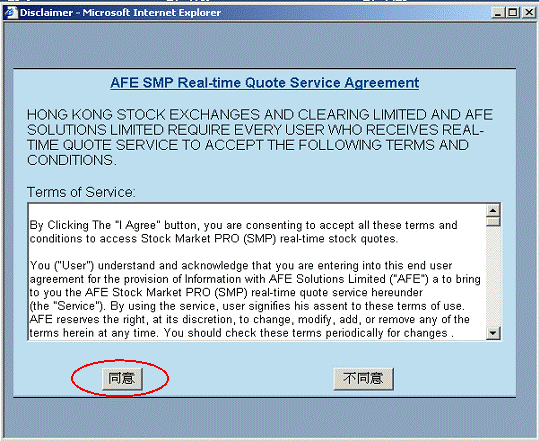The image size is (539, 441).
Task: Click the terms scrollbar down arrow
Action: [x=493, y=333]
